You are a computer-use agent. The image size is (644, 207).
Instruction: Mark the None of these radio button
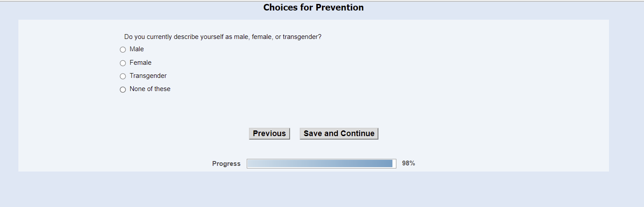click(x=123, y=90)
